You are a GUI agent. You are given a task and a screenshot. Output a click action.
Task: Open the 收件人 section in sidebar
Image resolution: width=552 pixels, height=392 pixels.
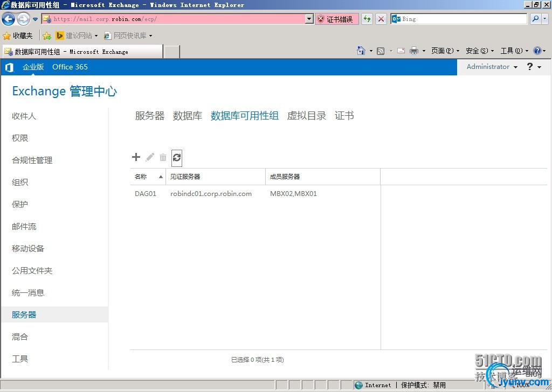pos(24,116)
